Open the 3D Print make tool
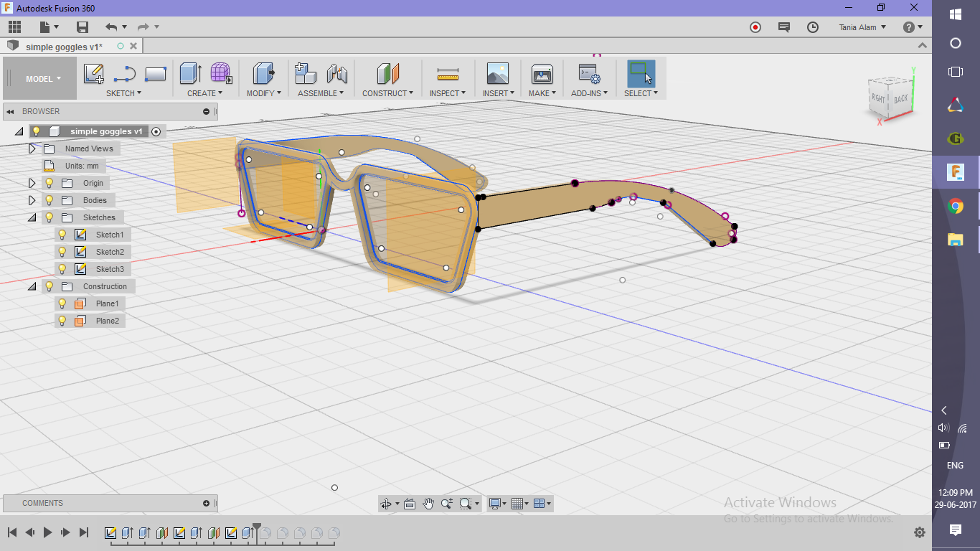 click(542, 73)
